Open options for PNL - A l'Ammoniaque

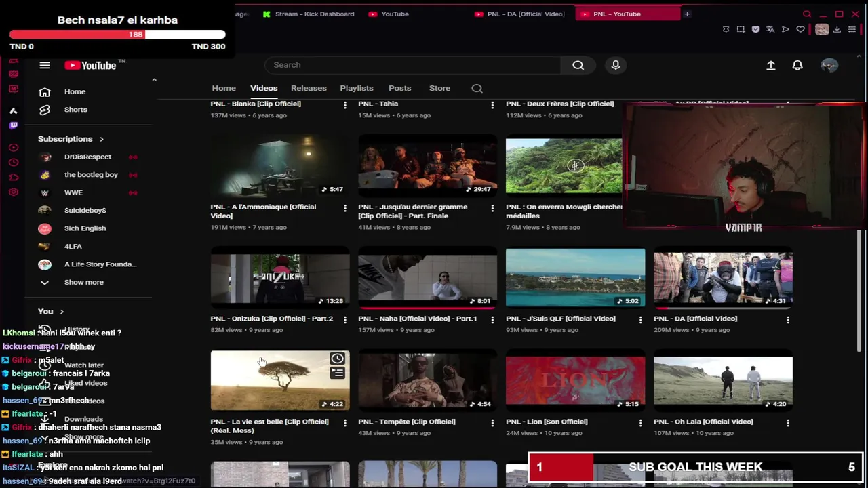pos(344,208)
